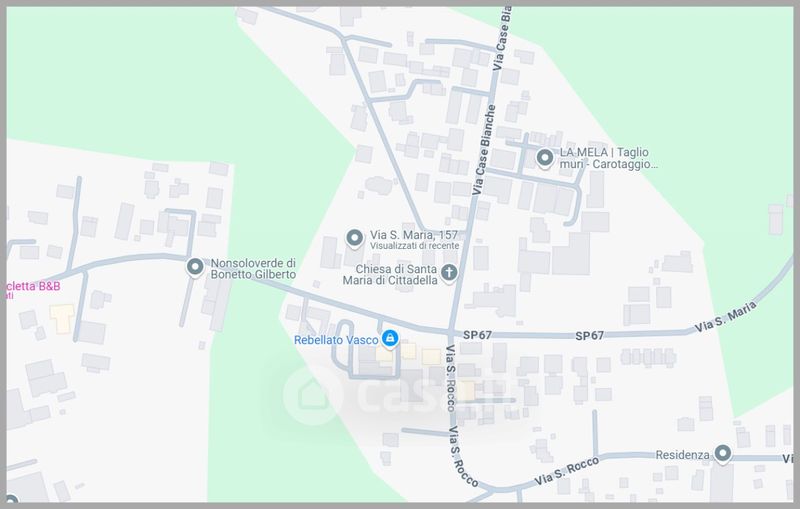Click the Via S. Maria, 157 location pin
The image size is (800, 509).
(355, 238)
